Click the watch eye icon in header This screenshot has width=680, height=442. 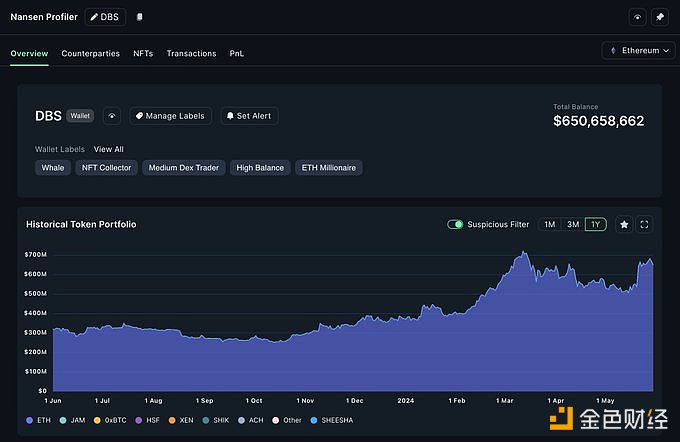tap(637, 17)
